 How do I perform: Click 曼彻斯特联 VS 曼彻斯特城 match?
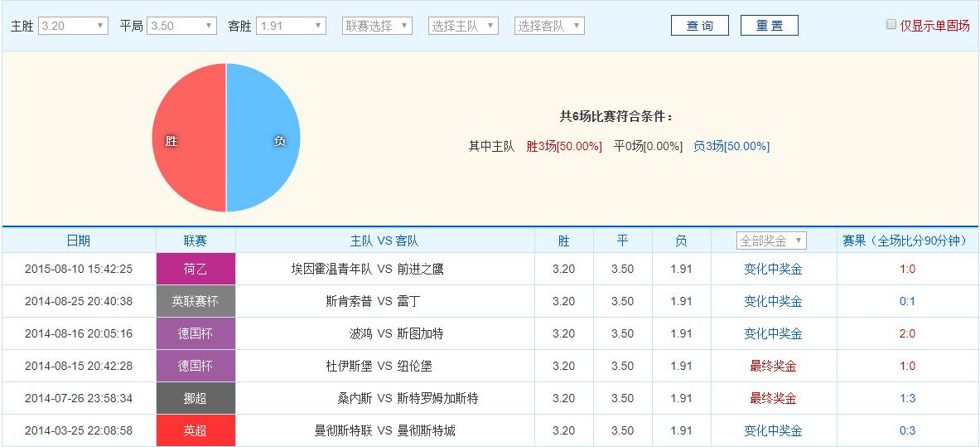(385, 430)
